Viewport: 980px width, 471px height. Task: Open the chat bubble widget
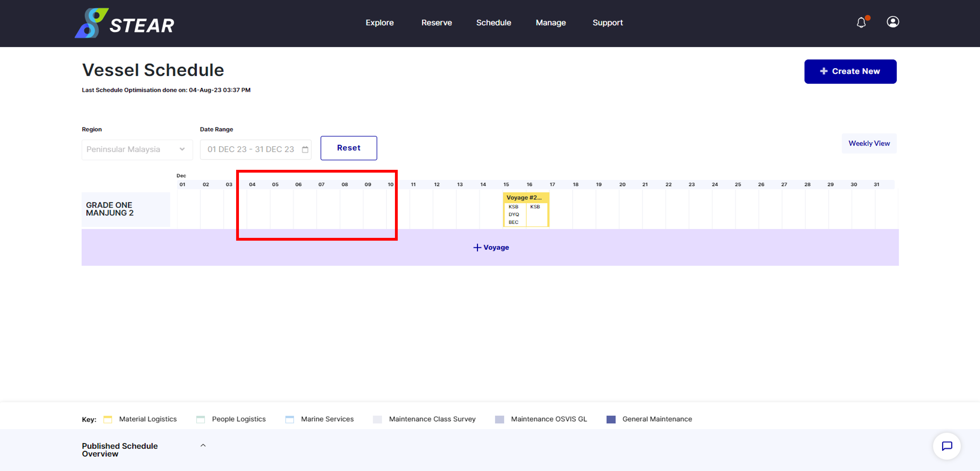[x=947, y=446]
